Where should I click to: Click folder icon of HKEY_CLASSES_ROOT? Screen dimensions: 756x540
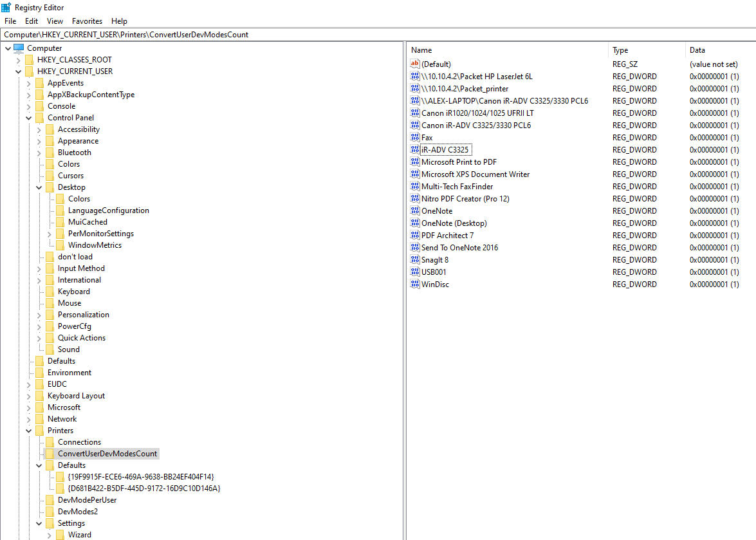[30, 60]
